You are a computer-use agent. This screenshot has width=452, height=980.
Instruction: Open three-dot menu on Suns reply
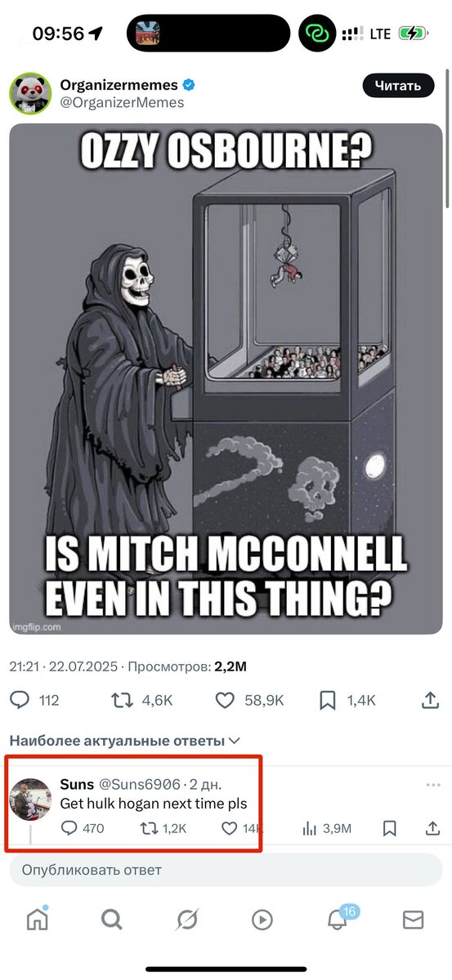click(x=433, y=785)
